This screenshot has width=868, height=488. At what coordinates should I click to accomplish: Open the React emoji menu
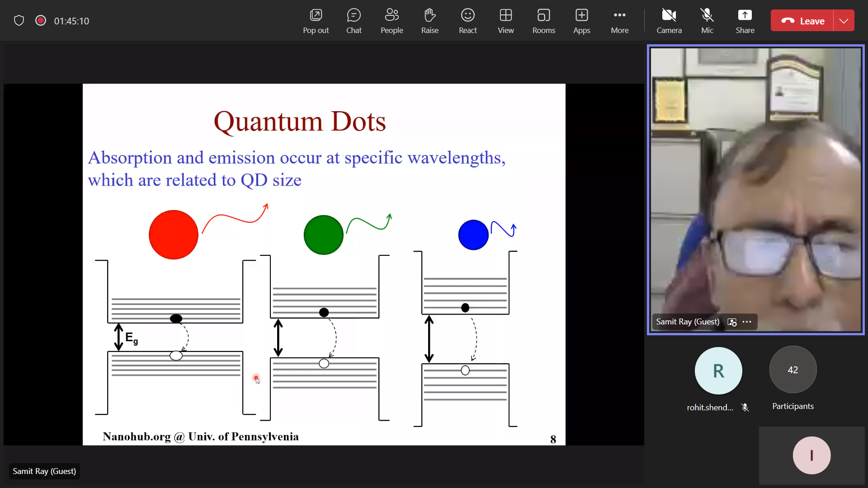pyautogui.click(x=467, y=21)
